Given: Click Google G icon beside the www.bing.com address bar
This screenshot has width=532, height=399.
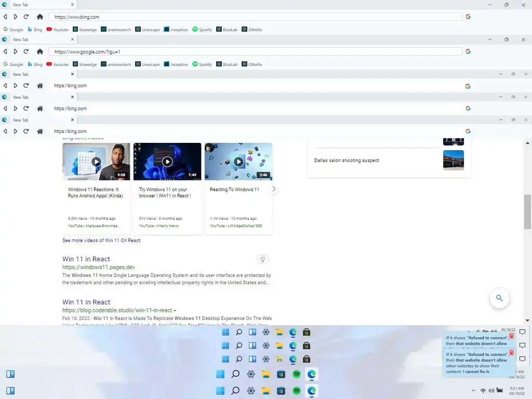Looking at the screenshot, I should (468, 17).
